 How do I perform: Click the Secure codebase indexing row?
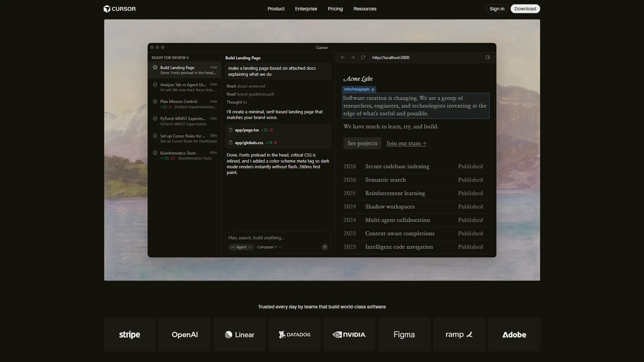tap(416, 166)
